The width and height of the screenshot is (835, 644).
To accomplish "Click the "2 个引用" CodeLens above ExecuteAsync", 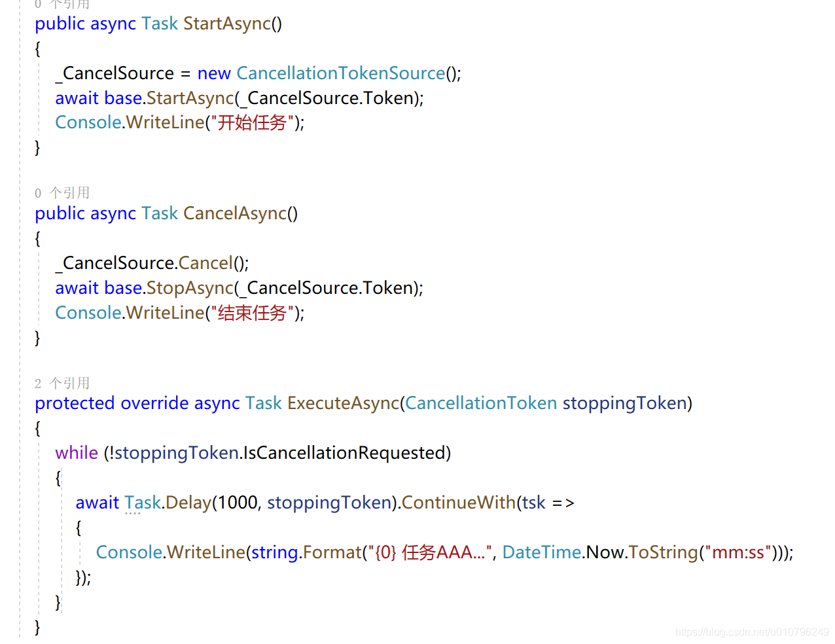I will pos(62,383).
